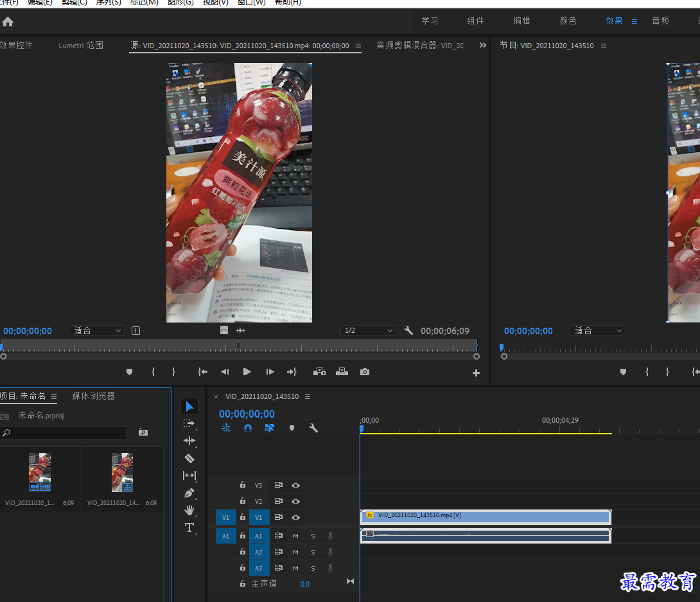
Task: Click the new bin icon beside the project search box
Action: (143, 432)
